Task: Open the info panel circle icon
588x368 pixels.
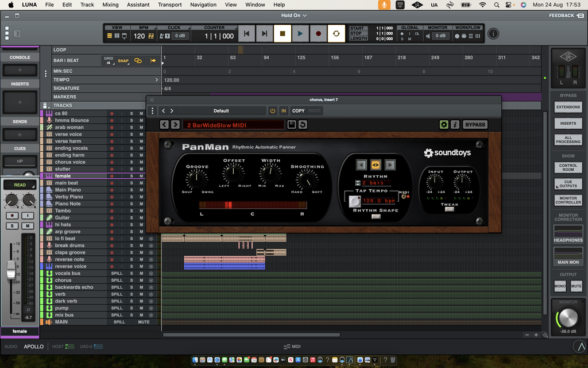Action: pyautogui.click(x=493, y=34)
